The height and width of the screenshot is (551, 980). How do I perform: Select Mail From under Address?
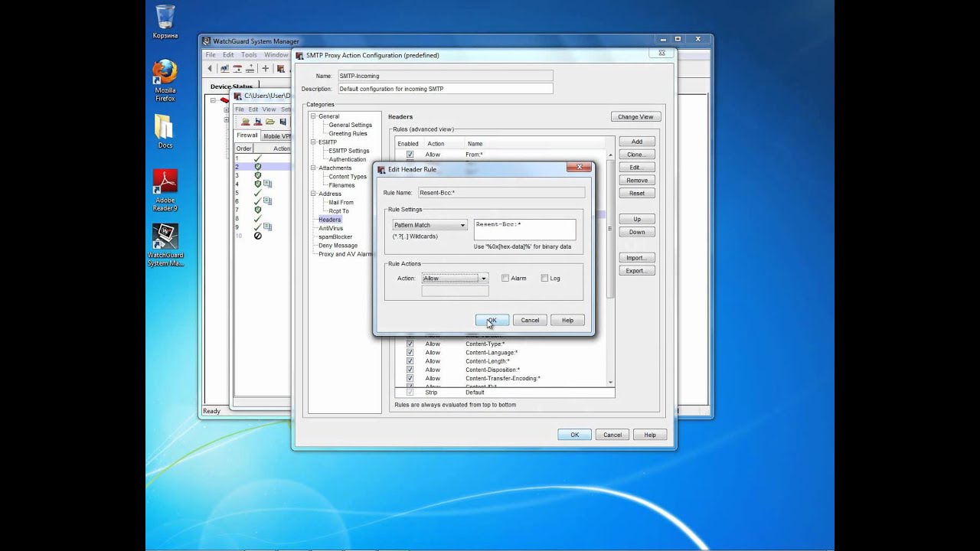tap(341, 203)
